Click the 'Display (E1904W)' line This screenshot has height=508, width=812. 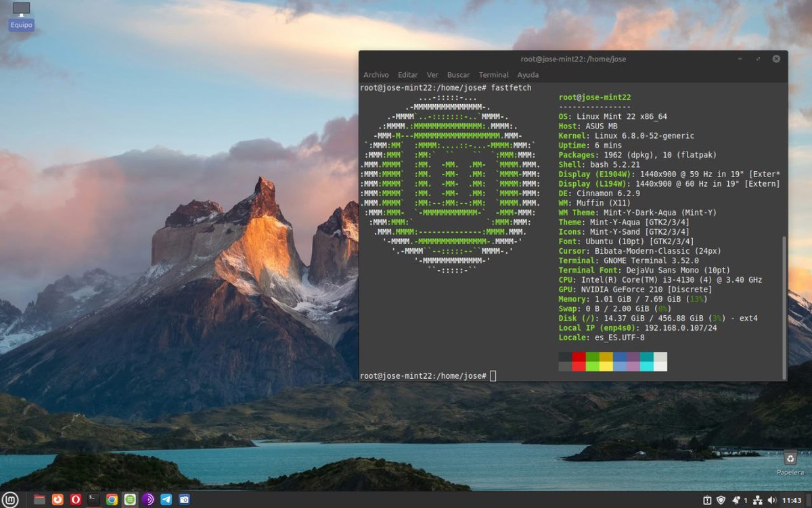(669, 175)
